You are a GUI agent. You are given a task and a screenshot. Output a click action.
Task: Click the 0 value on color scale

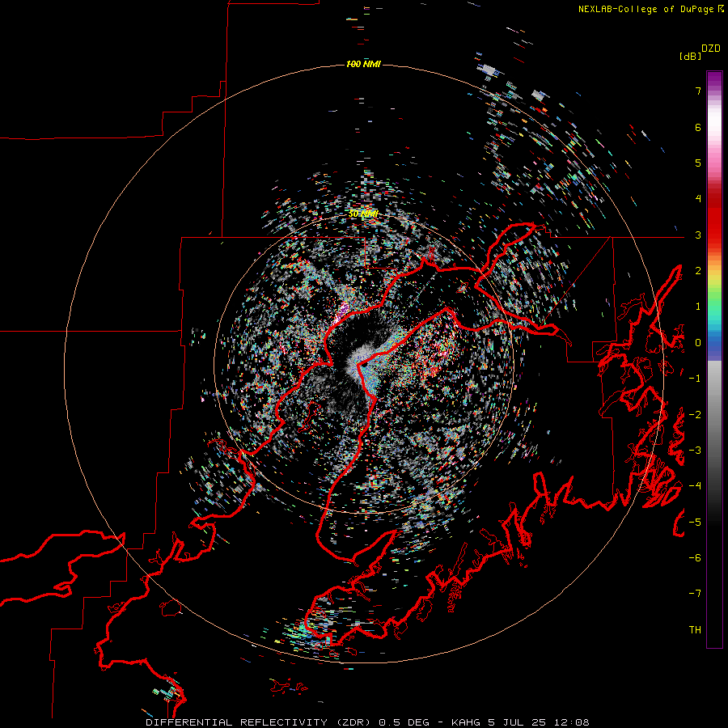pos(698,343)
